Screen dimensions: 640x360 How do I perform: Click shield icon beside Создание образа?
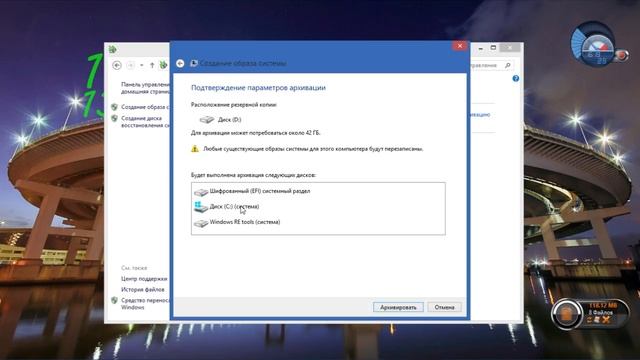[114, 107]
